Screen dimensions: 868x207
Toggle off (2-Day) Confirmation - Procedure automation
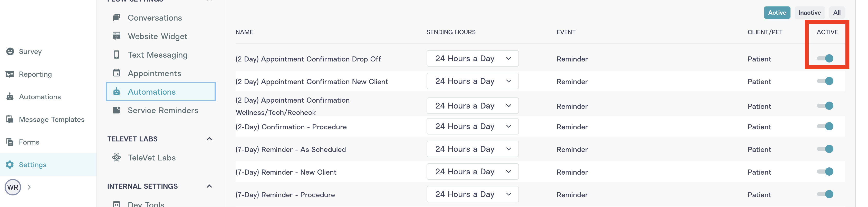pos(825,126)
